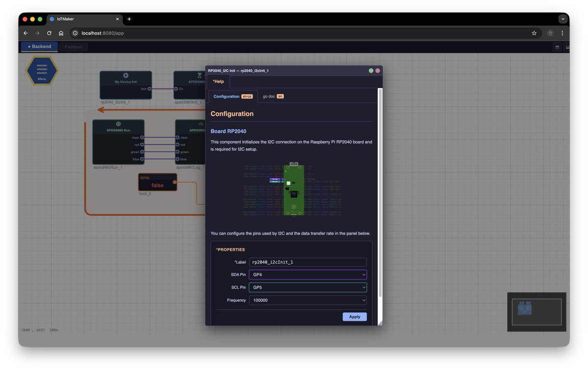Image resolution: width=588 pixels, height=371 pixels.
Task: Click the Configuration heading in dialog
Action: [x=232, y=114]
